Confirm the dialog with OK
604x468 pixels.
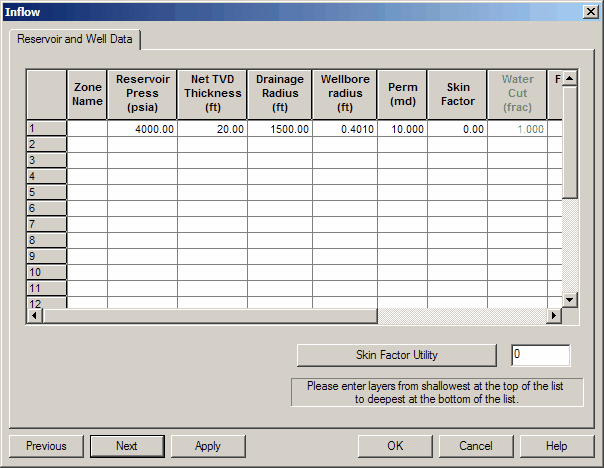(395, 446)
